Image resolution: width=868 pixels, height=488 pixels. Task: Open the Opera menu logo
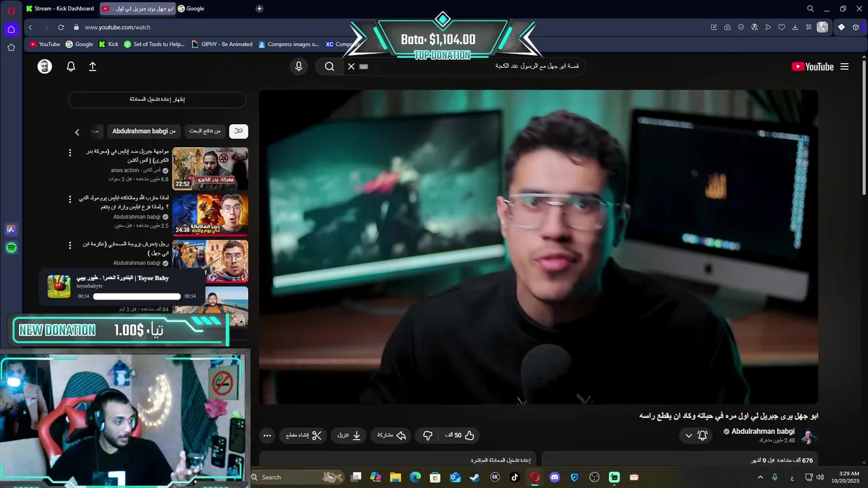click(x=11, y=11)
